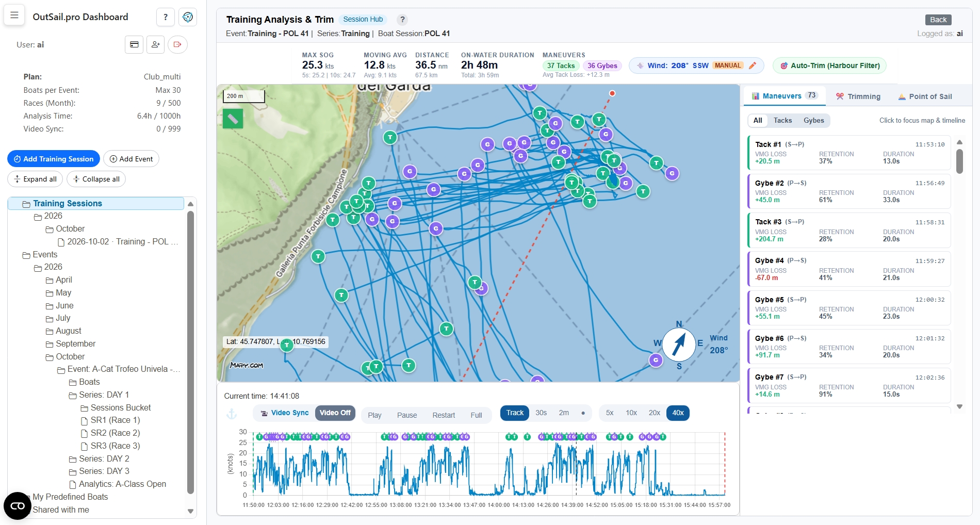Edit wind direction with the pencil icon
980x525 pixels.
click(x=753, y=65)
